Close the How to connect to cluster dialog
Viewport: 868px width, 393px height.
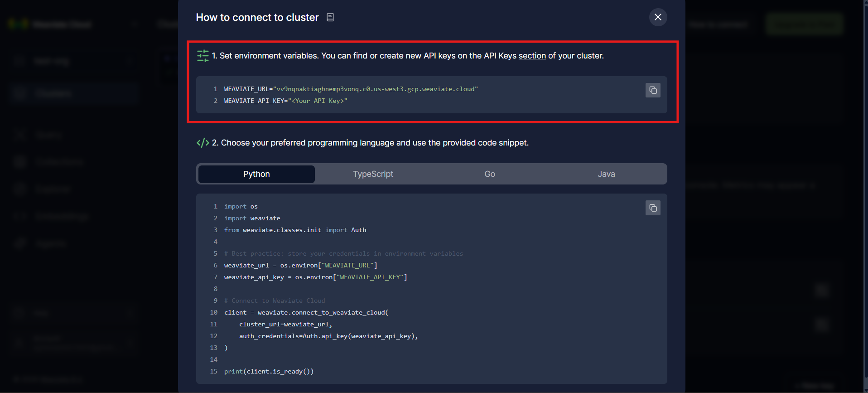(658, 17)
